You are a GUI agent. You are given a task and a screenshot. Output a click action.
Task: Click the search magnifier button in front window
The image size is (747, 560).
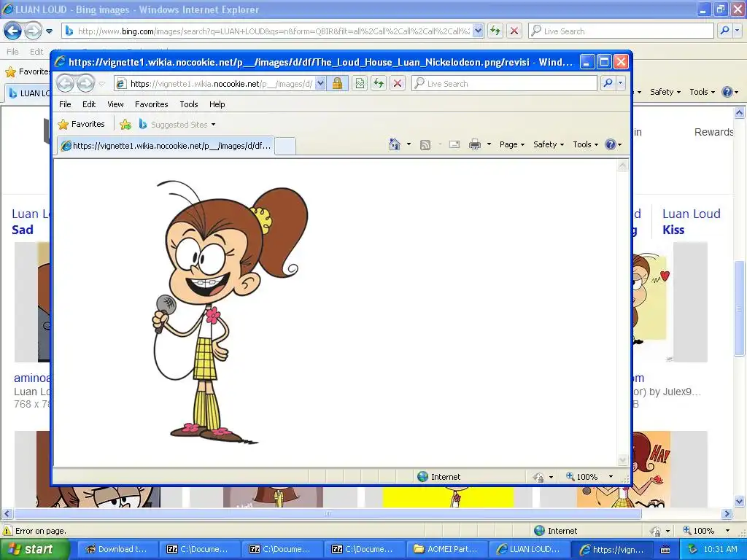click(x=608, y=83)
